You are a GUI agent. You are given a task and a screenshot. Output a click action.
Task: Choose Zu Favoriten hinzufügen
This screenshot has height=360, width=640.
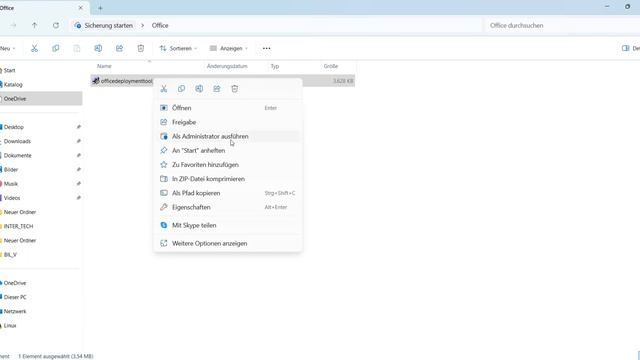tap(228, 164)
